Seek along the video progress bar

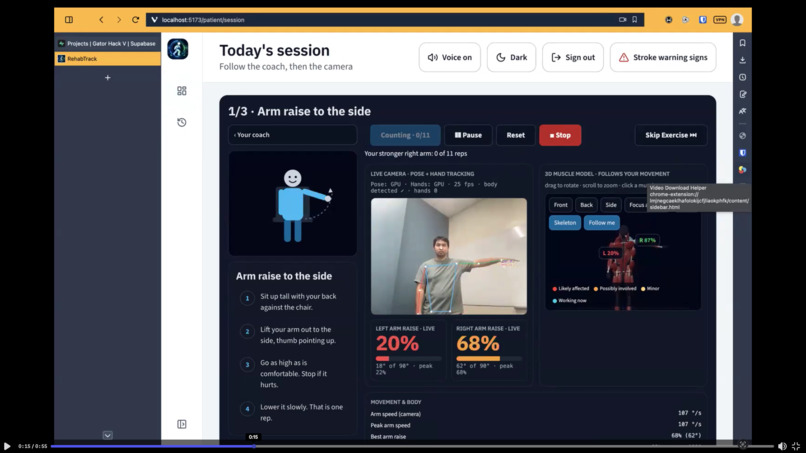[411, 446]
